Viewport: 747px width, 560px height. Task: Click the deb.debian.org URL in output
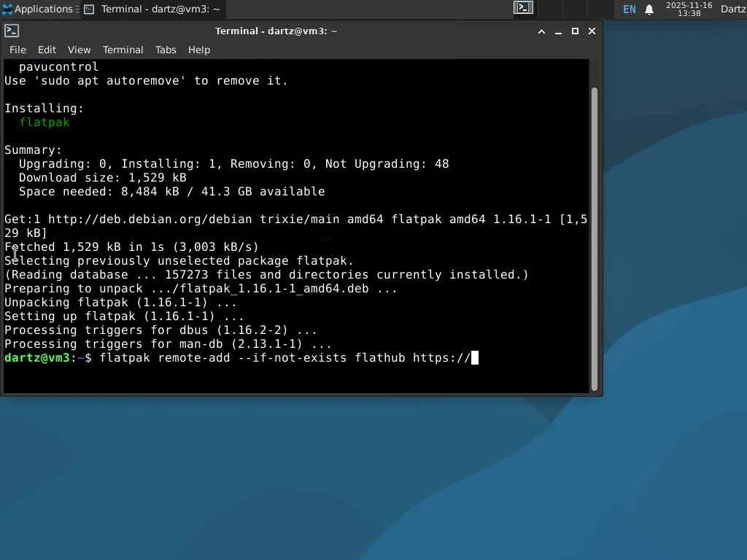pos(150,219)
